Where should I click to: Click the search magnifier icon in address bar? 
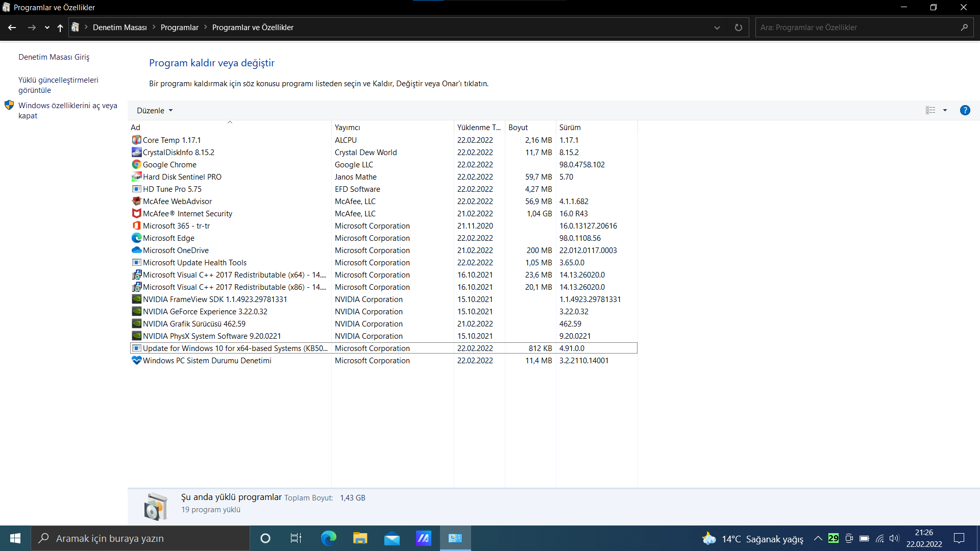pyautogui.click(x=964, y=28)
